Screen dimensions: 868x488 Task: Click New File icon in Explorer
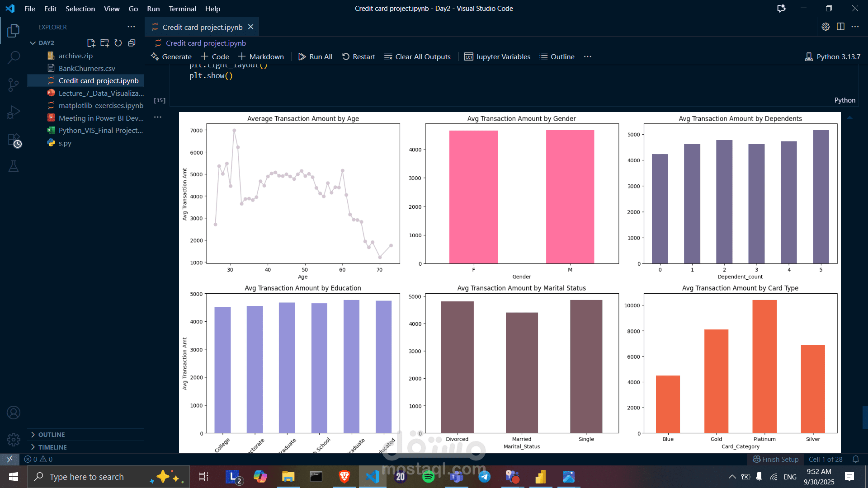pos(91,43)
